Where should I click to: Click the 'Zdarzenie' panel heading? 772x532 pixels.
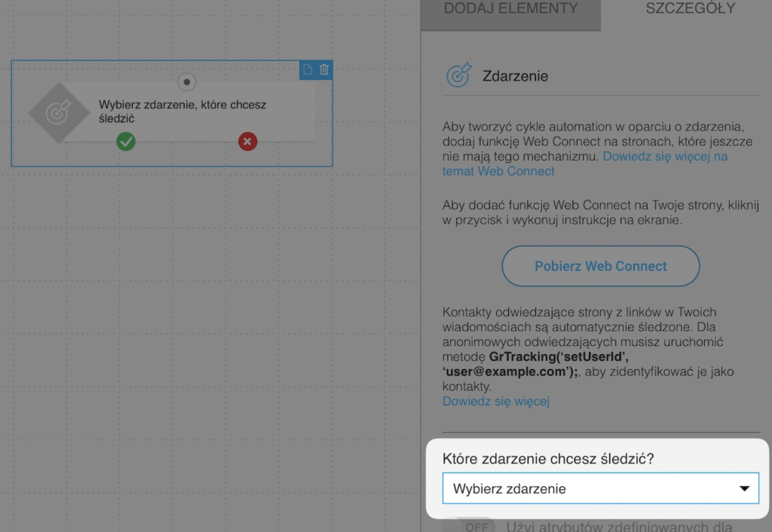tap(515, 76)
